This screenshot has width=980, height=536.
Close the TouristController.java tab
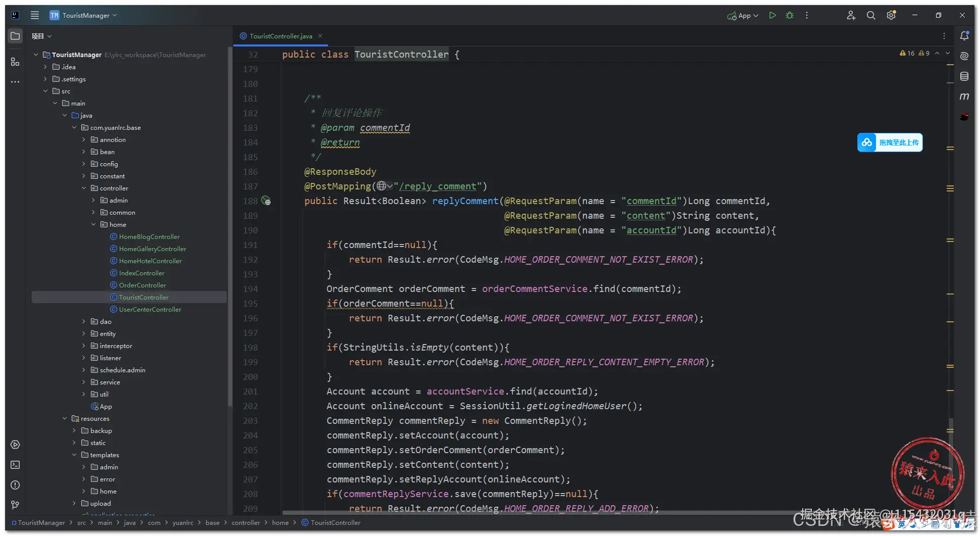(320, 36)
